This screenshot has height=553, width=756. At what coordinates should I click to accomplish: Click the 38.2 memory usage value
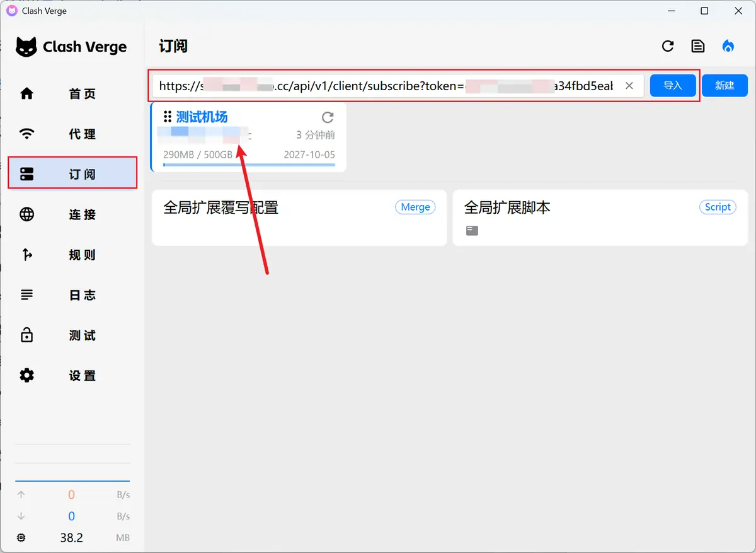coord(72,538)
